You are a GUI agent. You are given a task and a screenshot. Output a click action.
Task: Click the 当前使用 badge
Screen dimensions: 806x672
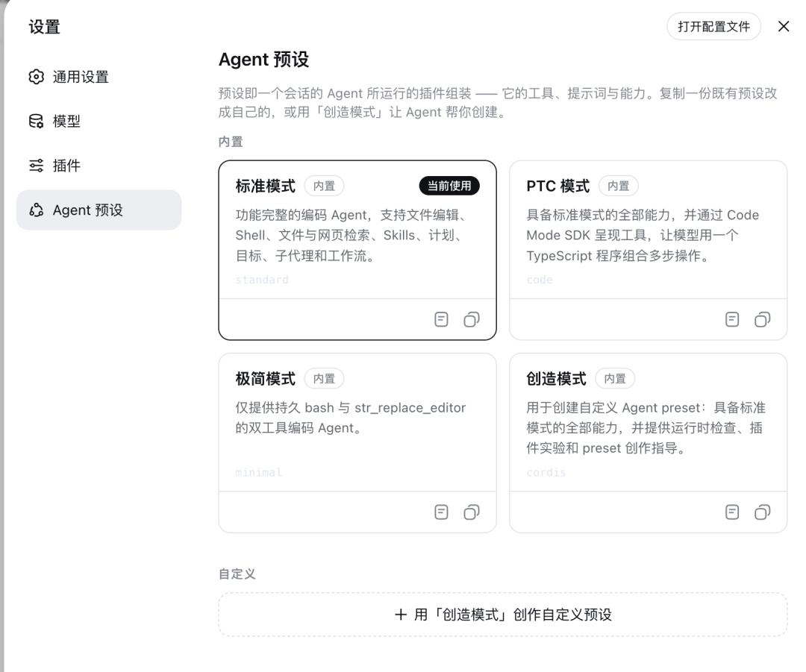tap(449, 186)
